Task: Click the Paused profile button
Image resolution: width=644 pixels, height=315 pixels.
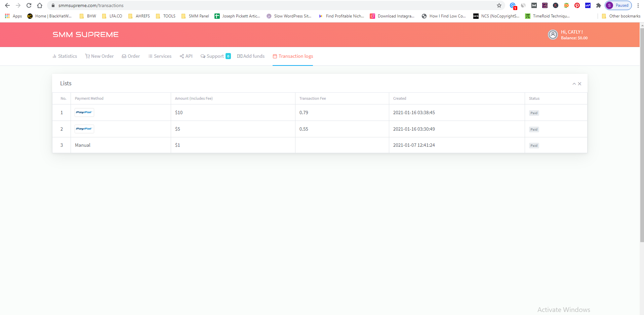Action: click(618, 5)
